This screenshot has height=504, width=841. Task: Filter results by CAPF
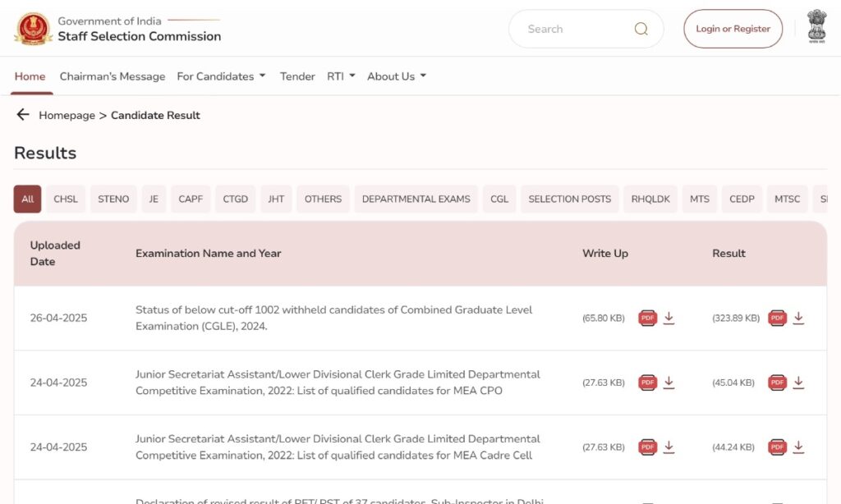tap(191, 199)
